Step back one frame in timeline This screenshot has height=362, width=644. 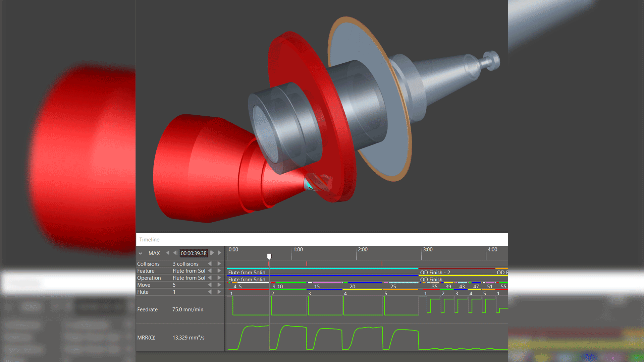pos(175,253)
